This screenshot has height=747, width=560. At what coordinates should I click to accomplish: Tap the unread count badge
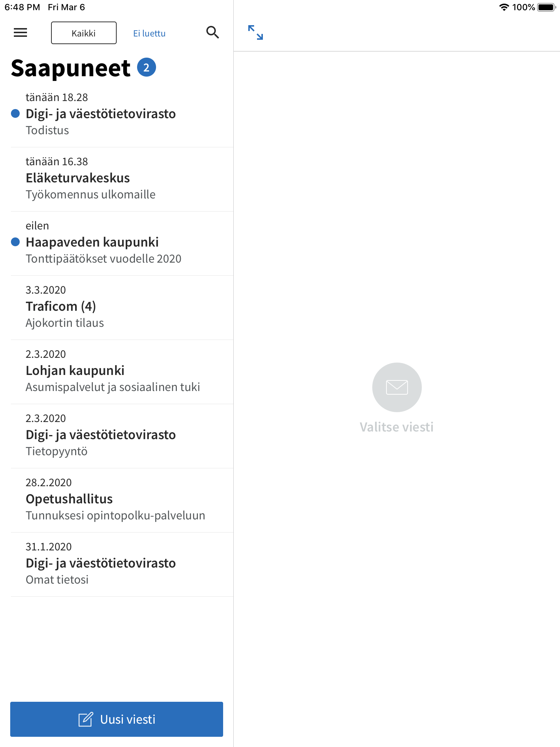(147, 67)
